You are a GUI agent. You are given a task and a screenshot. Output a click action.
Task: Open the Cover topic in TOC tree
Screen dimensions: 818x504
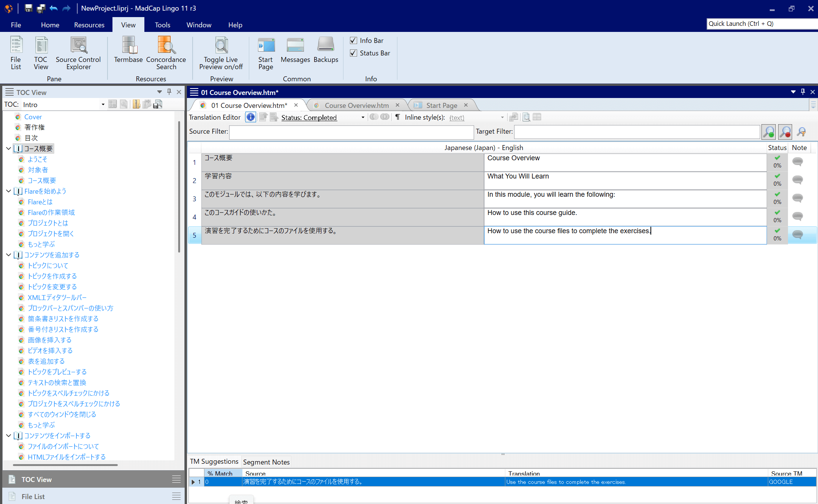[x=33, y=117]
